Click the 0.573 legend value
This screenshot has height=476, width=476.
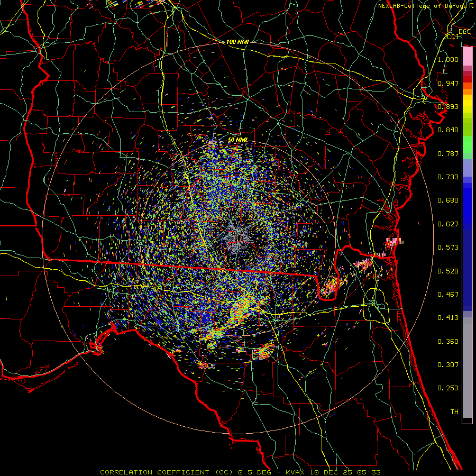[448, 248]
